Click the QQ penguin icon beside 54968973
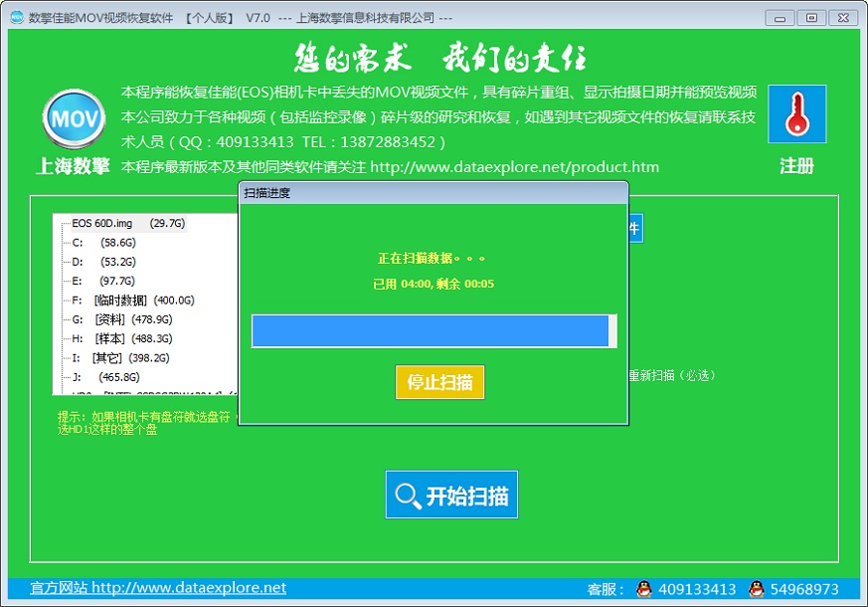The height and width of the screenshot is (607, 868). 755,589
